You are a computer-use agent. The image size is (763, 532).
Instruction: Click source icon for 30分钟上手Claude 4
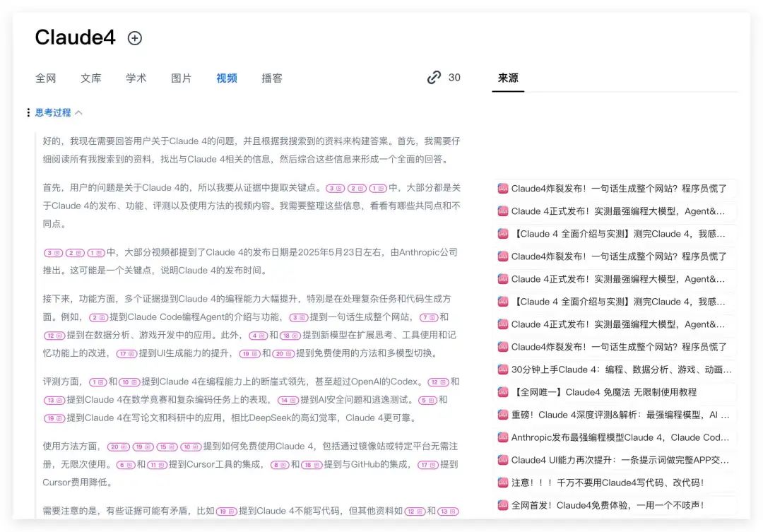coord(503,370)
